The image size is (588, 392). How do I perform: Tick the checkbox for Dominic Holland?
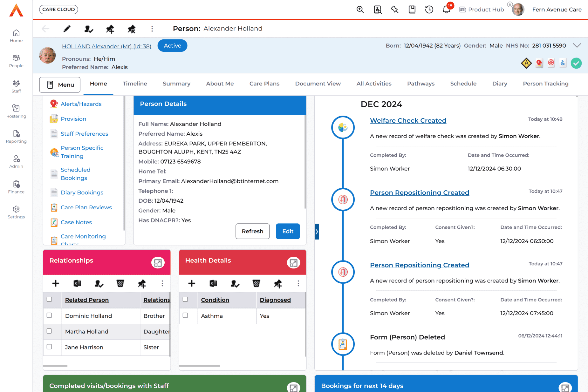point(49,315)
